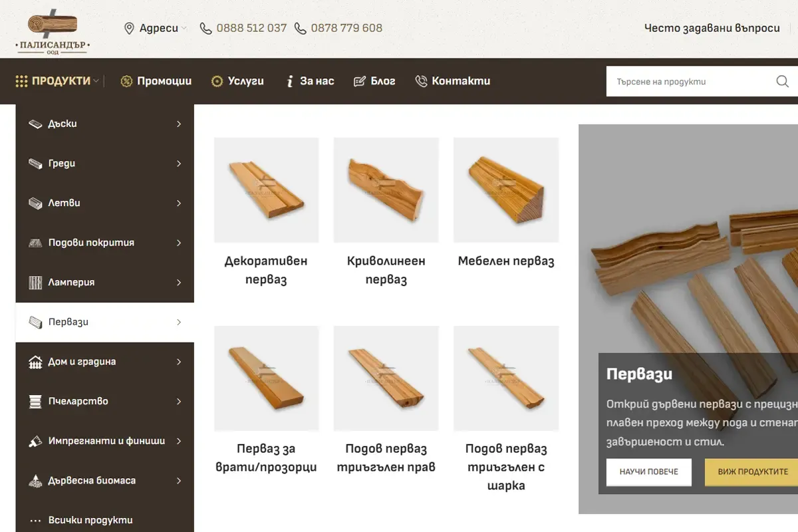Click the Дом и градина house icon

(36, 362)
